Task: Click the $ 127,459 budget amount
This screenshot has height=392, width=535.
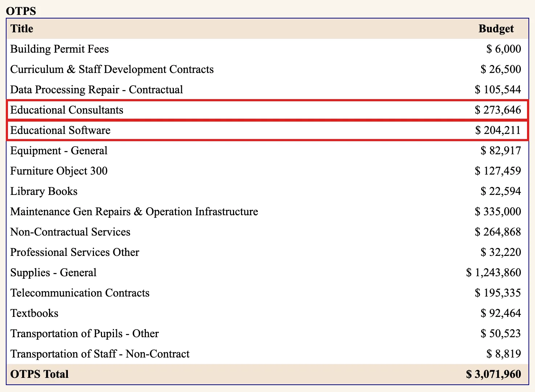Action: 498,171
